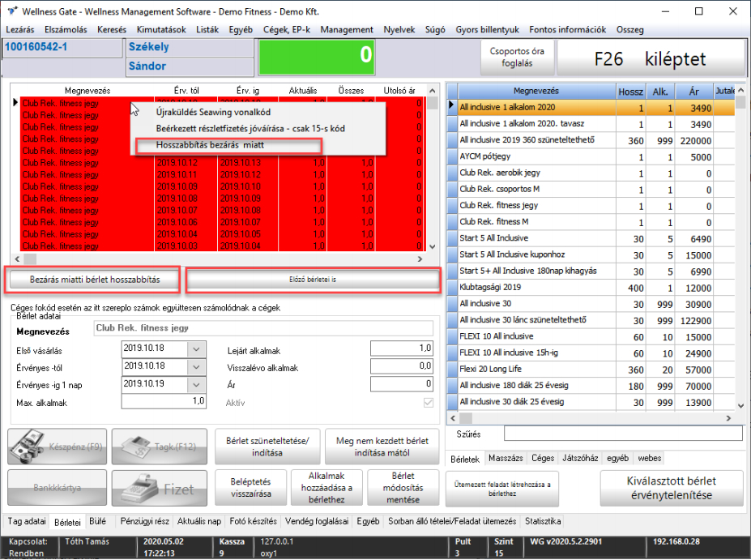
Task: Click Meg nem kezdett bérlet indítása mától
Action: coord(382,447)
